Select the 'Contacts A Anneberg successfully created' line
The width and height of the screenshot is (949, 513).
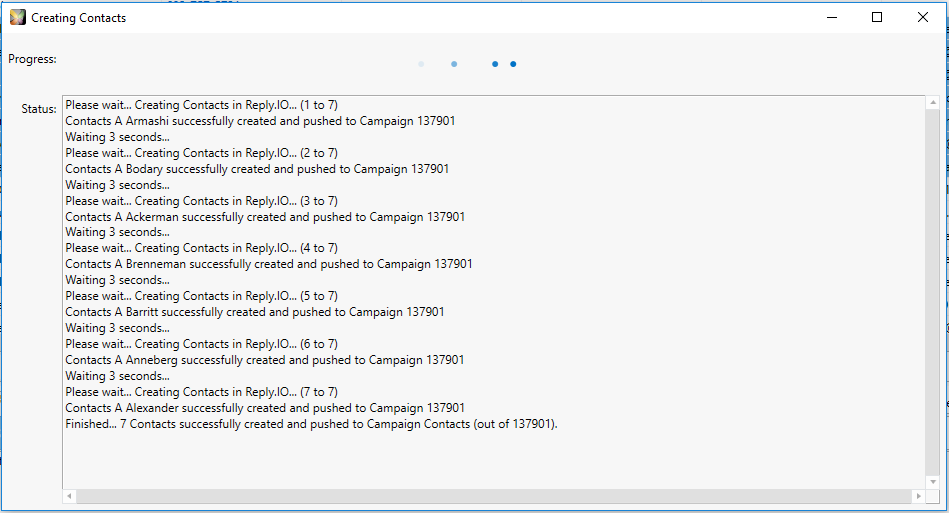coord(264,360)
